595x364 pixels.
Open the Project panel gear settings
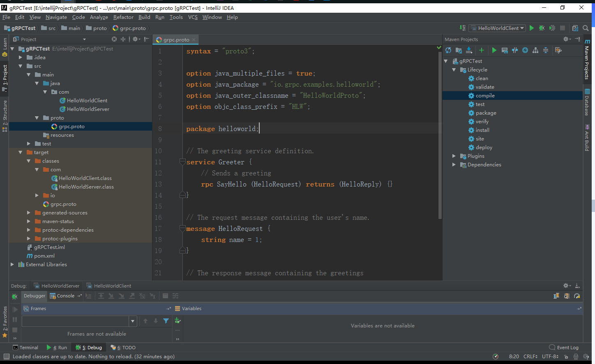coord(136,39)
